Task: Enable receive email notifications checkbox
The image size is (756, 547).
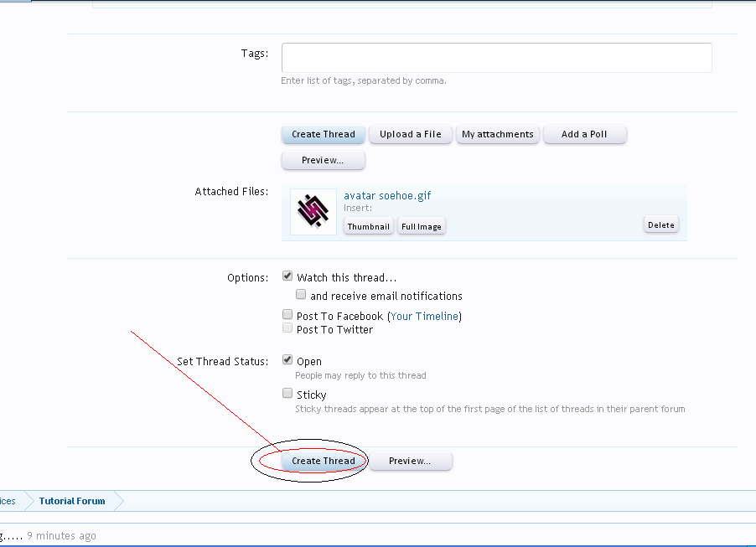Action: click(301, 295)
